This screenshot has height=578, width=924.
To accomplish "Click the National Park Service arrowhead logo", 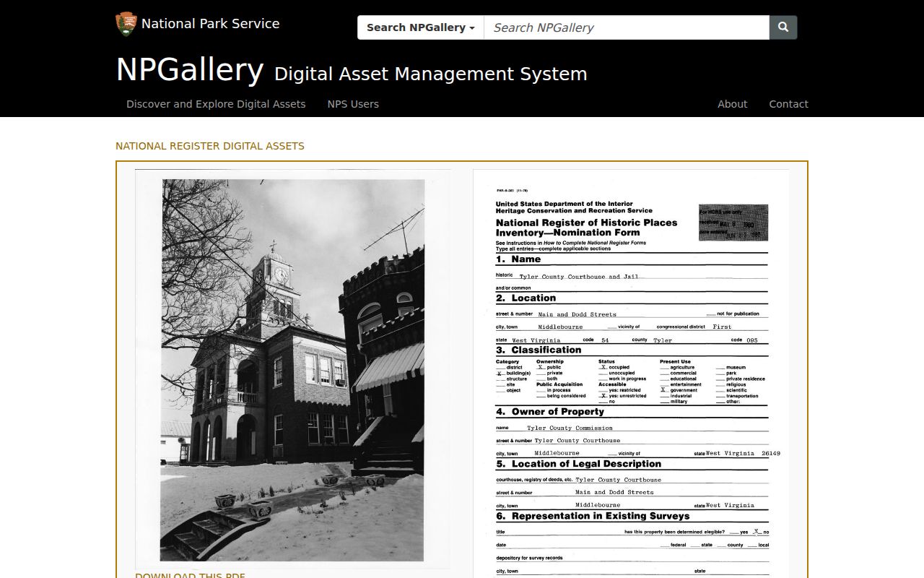I will [x=126, y=24].
